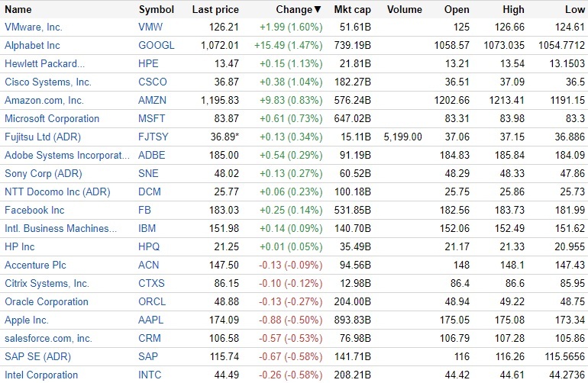Open the Intel Corporation link

coord(41,375)
